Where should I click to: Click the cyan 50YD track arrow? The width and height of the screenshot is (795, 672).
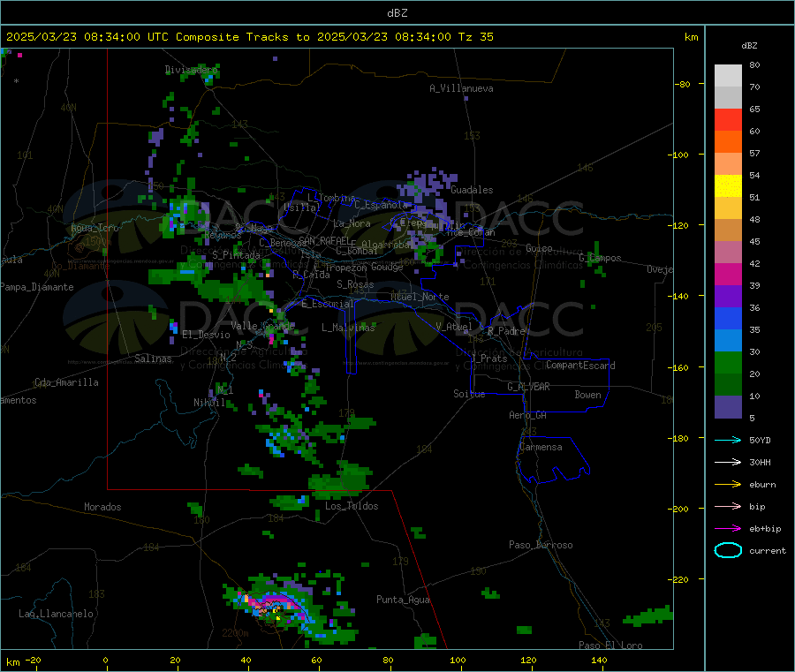[x=728, y=440]
